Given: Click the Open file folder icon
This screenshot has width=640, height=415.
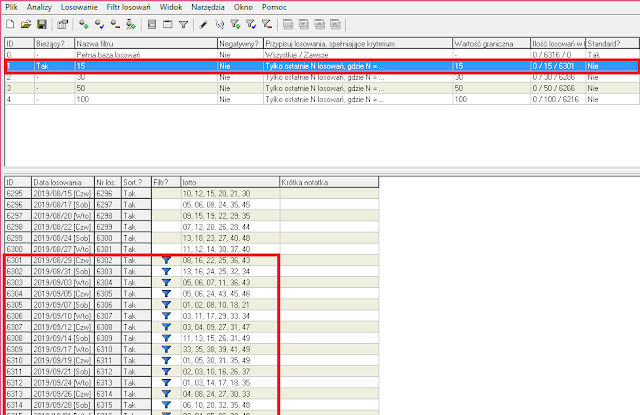Looking at the screenshot, I should pyautogui.click(x=26, y=24).
